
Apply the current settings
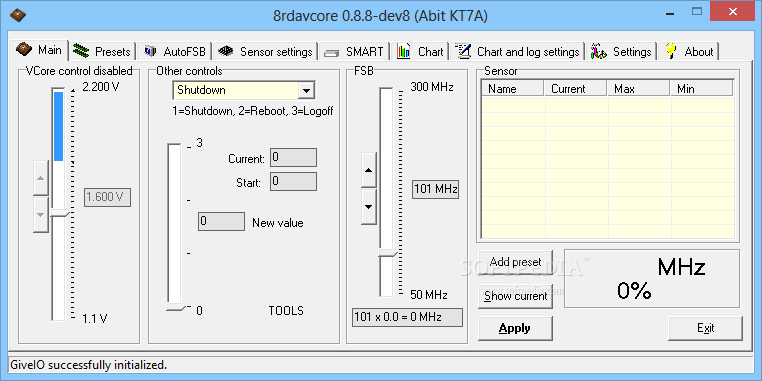(515, 329)
